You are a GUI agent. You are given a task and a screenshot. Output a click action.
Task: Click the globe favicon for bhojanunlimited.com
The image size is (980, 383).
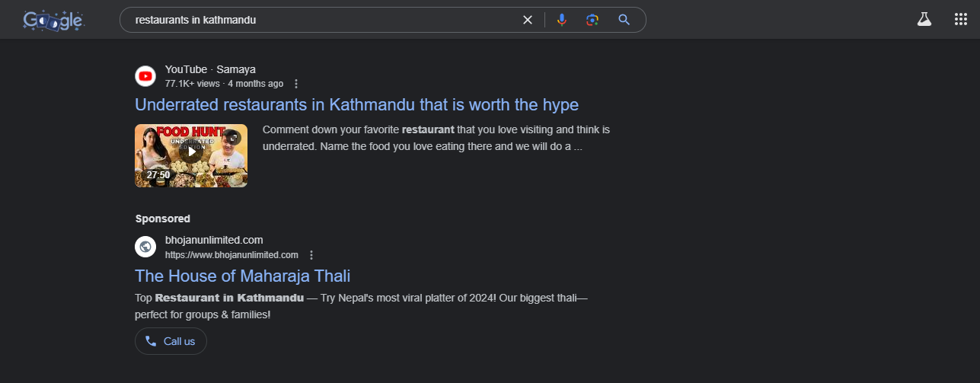(x=145, y=247)
